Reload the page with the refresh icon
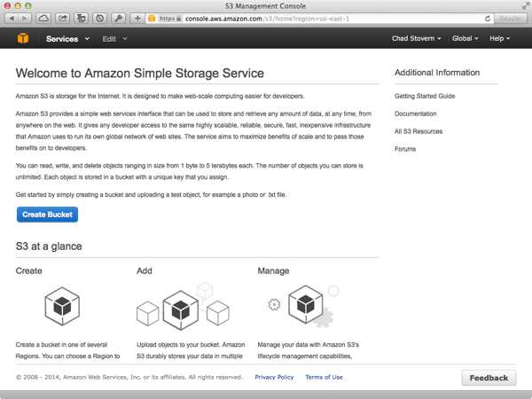The height and width of the screenshot is (399, 532). [488, 19]
